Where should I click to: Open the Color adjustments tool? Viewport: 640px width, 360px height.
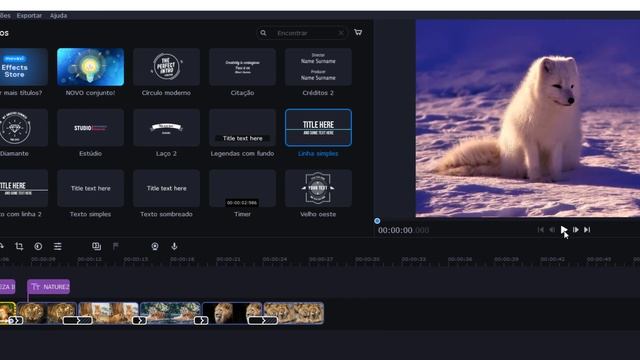pyautogui.click(x=38, y=246)
